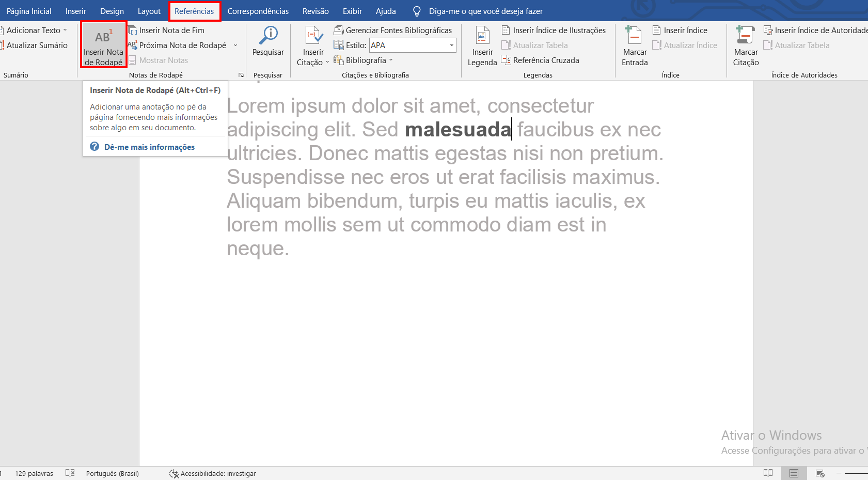
Task: Switch to Modo de Leitura view
Action: 768,473
